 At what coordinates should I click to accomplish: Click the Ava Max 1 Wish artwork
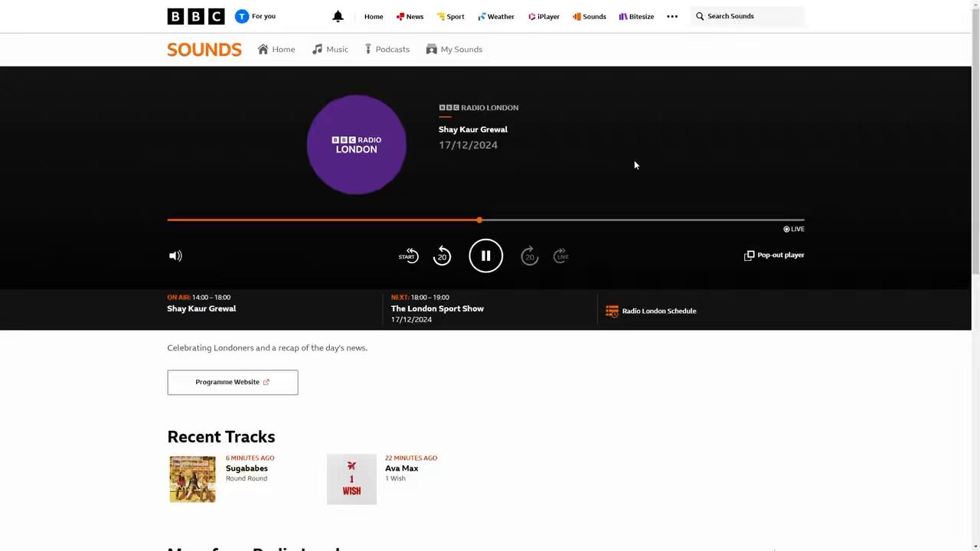click(351, 479)
